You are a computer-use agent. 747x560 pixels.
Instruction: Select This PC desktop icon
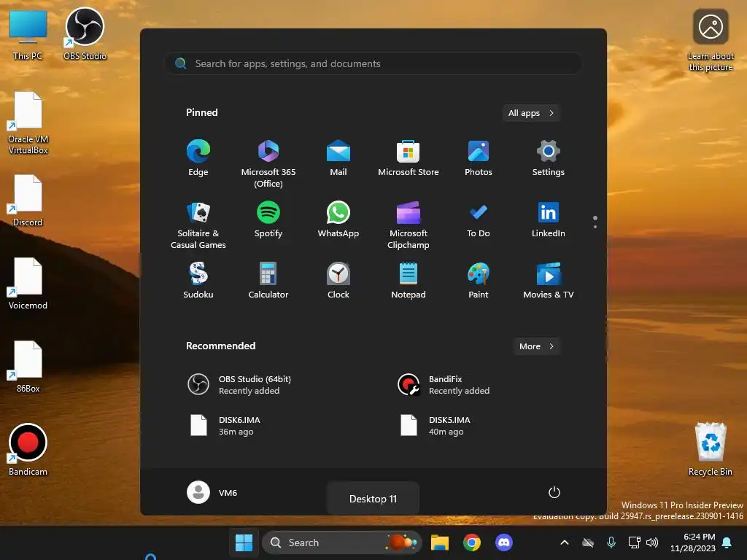(28, 35)
